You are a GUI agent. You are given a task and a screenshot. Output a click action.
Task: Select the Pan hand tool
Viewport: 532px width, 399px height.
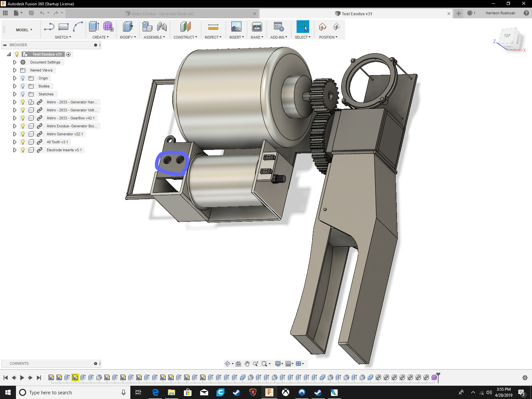[x=247, y=364]
